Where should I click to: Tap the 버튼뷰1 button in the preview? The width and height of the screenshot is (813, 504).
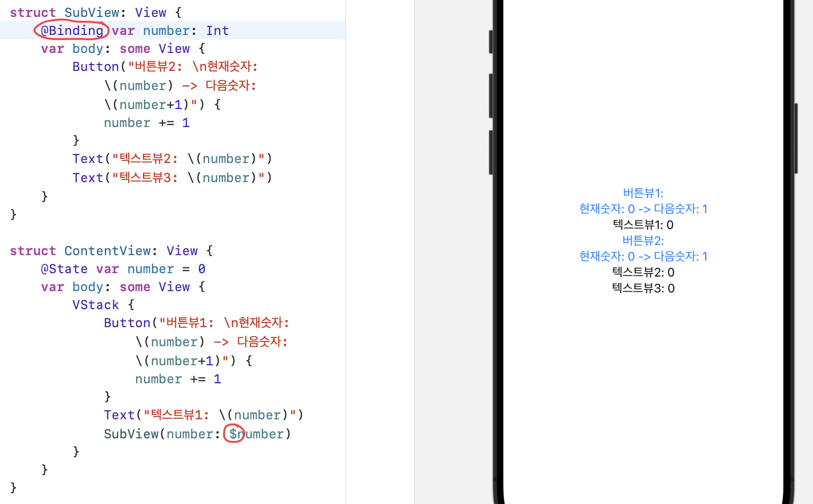coord(643,201)
